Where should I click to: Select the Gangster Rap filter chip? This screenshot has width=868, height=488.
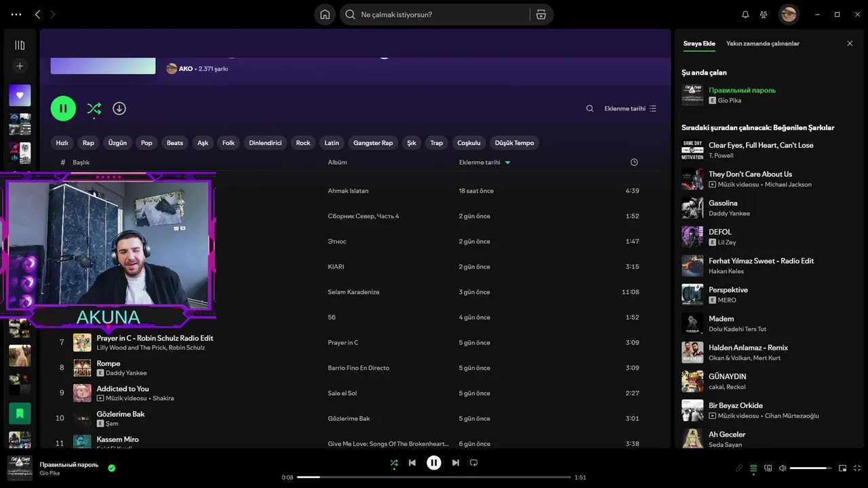[x=373, y=143]
